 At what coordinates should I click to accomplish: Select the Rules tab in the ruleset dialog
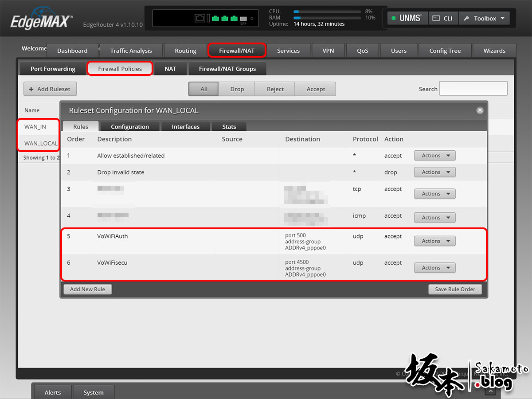pos(81,126)
